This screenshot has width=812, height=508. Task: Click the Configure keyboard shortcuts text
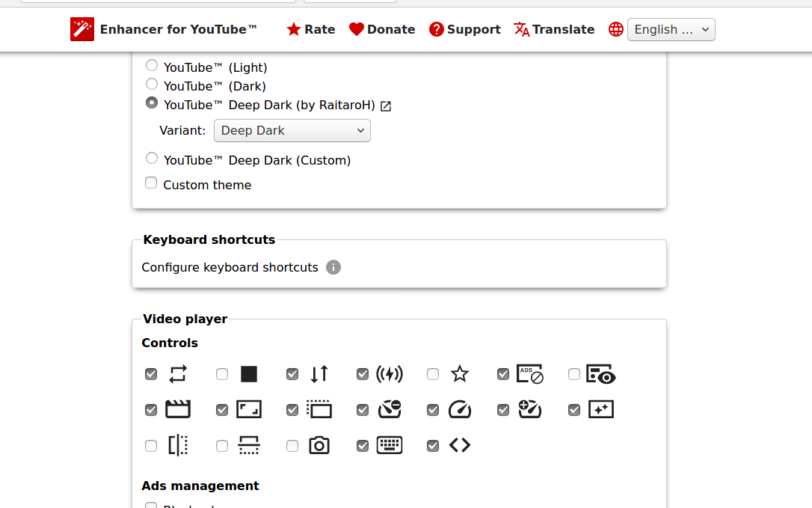click(230, 268)
